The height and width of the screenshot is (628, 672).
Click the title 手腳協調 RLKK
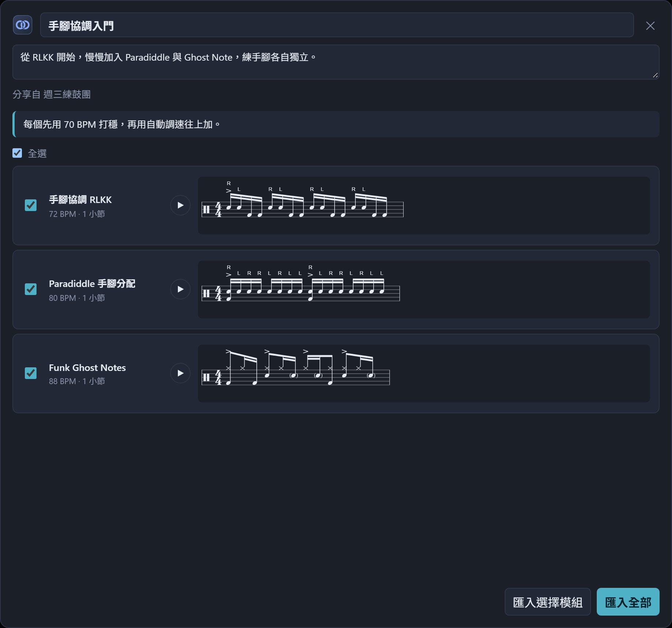coord(80,200)
